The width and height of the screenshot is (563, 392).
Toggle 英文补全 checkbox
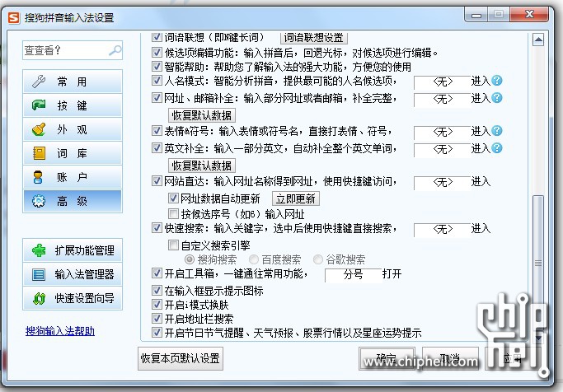tap(157, 147)
